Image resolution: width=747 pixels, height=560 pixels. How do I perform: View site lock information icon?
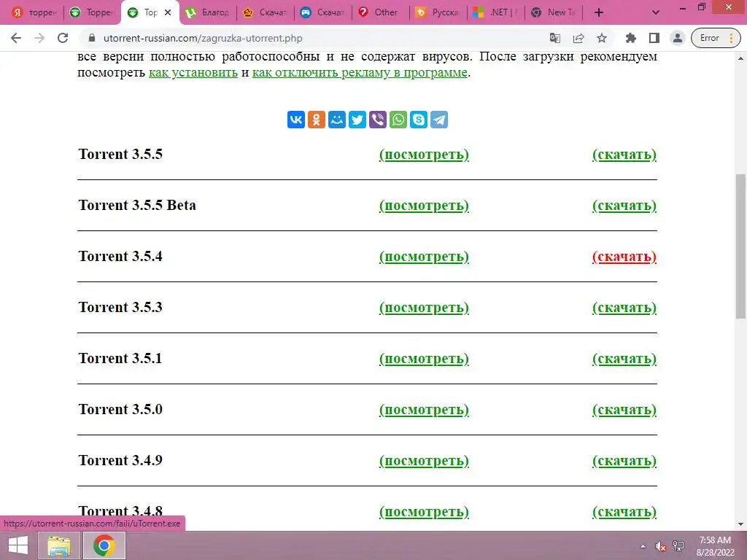click(x=93, y=38)
